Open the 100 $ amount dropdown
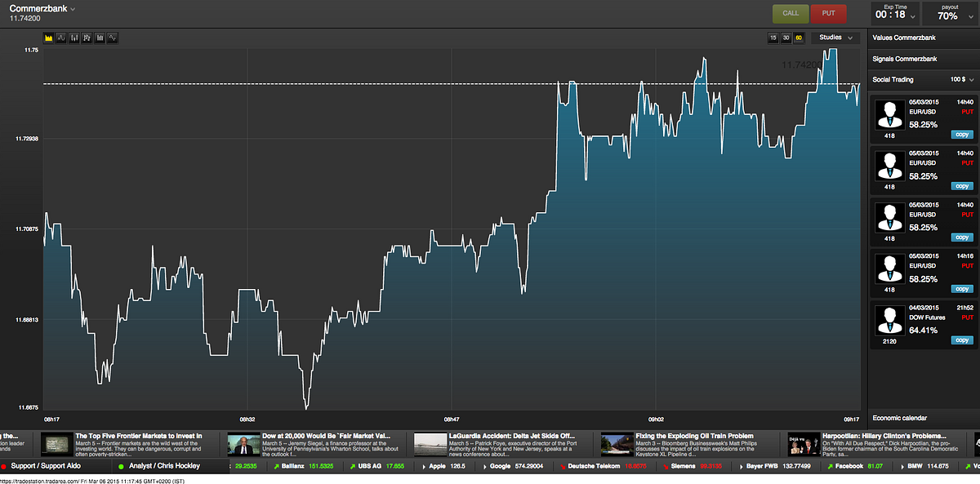The height and width of the screenshot is (484, 980). [962, 80]
